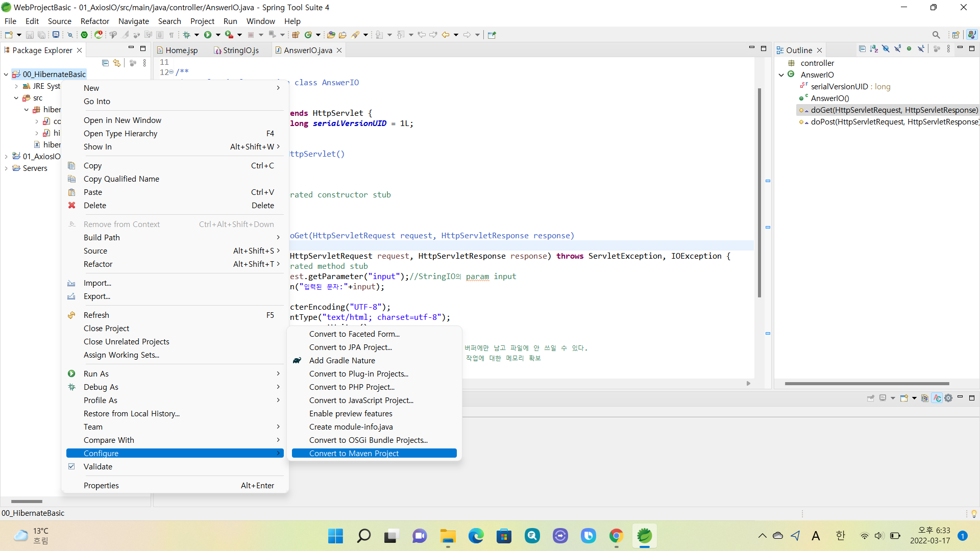Expand the 01_AxiosIO project node
This screenshot has height=551, width=980.
tap(6, 157)
